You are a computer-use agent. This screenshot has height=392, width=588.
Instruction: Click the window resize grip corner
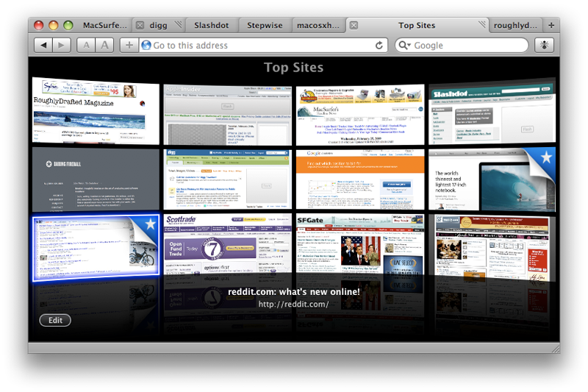click(x=555, y=349)
